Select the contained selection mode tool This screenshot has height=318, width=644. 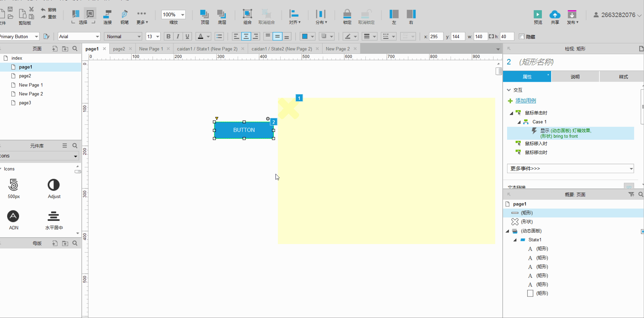(x=90, y=14)
